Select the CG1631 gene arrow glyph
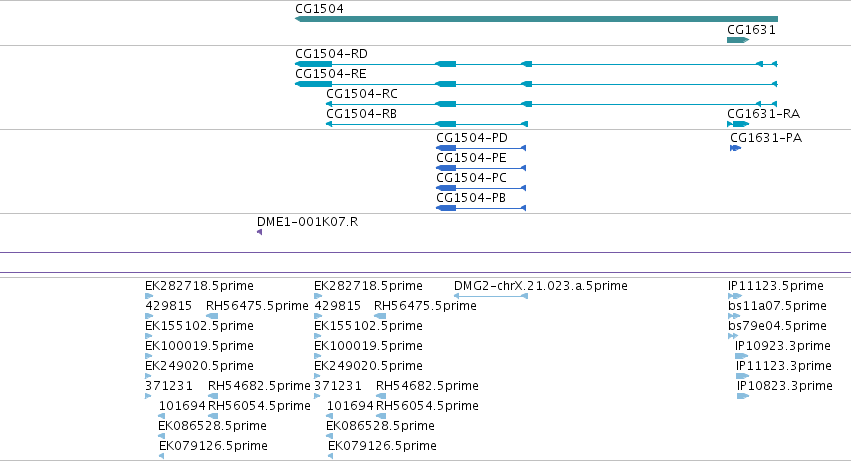This screenshot has width=851, height=461. tap(738, 40)
